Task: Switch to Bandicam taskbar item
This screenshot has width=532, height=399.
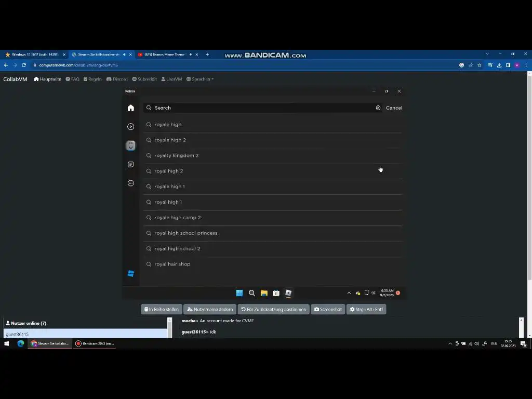Action: click(x=95, y=344)
